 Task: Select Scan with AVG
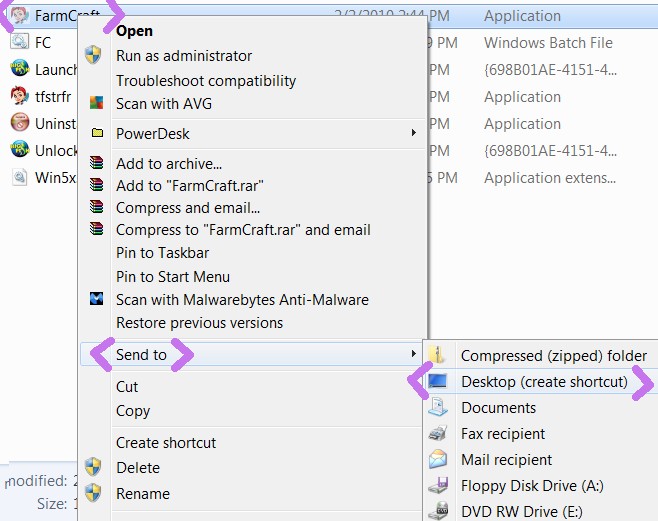click(x=164, y=104)
